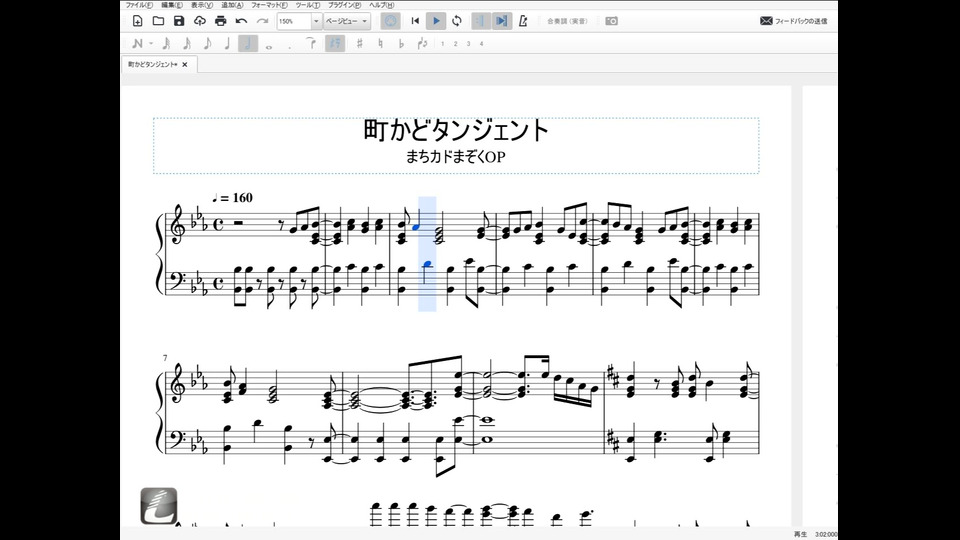Select voice 1

click(443, 43)
